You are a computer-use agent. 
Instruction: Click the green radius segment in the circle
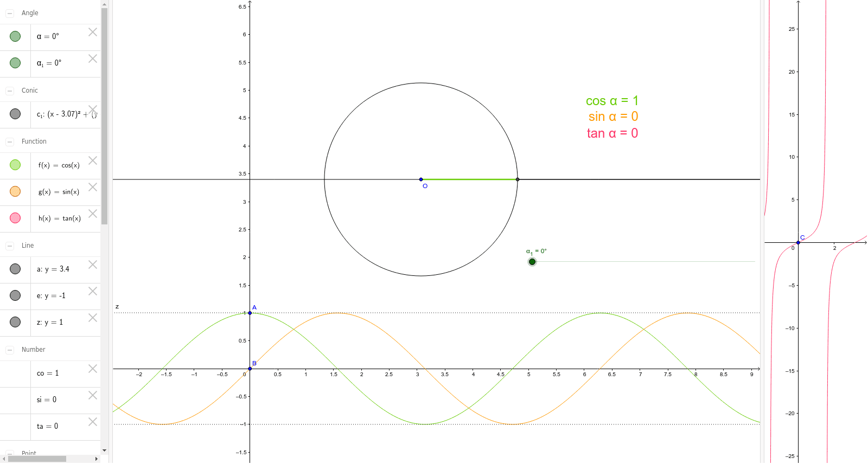click(469, 179)
